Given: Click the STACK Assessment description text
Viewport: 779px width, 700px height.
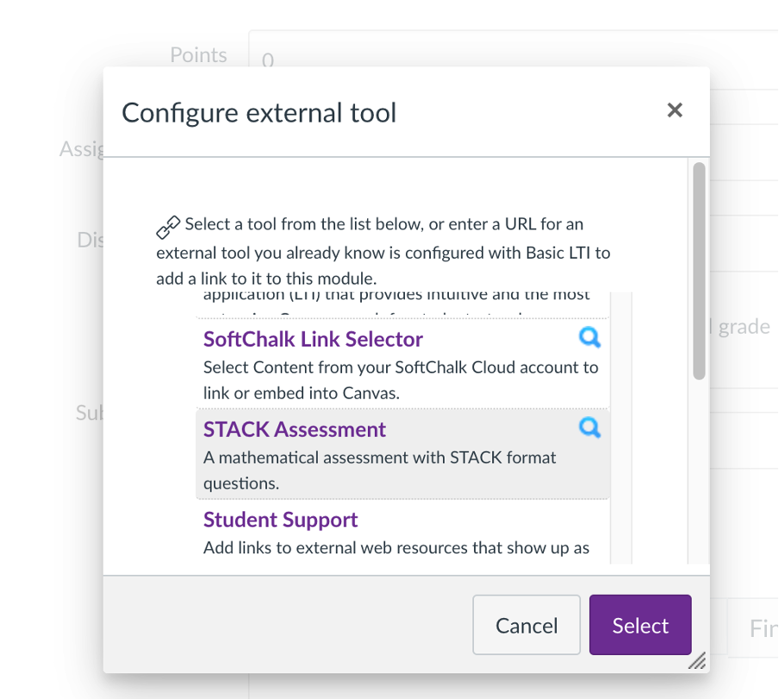Looking at the screenshot, I should (379, 471).
